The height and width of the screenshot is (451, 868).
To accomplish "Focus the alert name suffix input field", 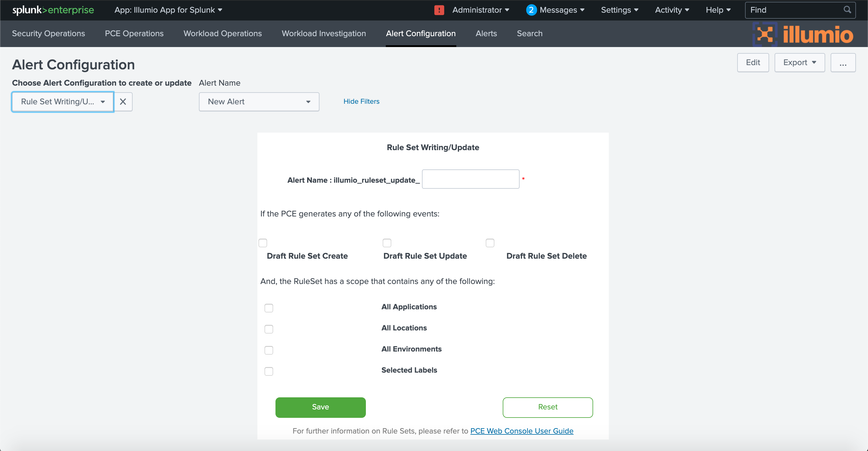I will coord(470,179).
